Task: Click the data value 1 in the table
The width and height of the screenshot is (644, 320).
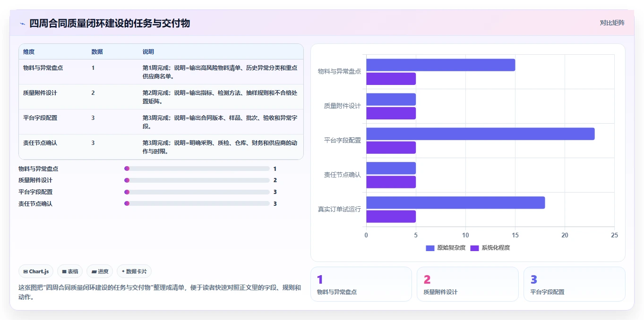Action: click(x=93, y=68)
